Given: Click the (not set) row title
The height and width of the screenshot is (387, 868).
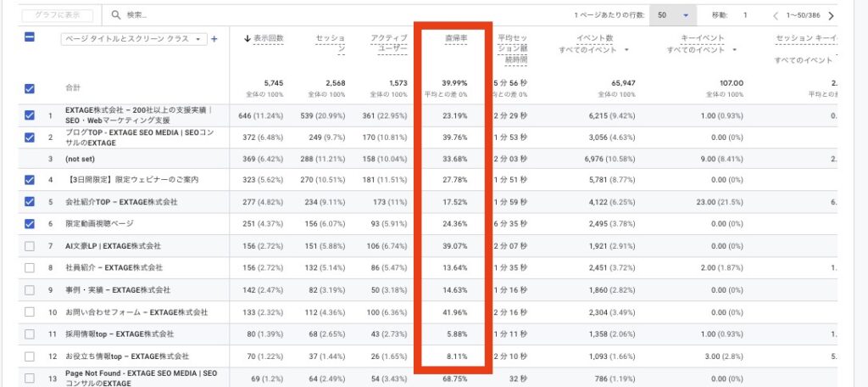Looking at the screenshot, I should 80,159.
